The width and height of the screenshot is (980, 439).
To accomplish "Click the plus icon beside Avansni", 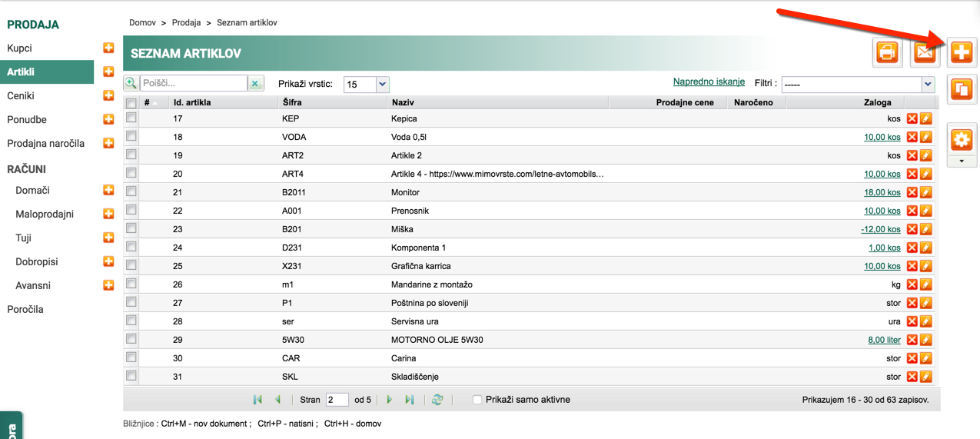I will [108, 285].
